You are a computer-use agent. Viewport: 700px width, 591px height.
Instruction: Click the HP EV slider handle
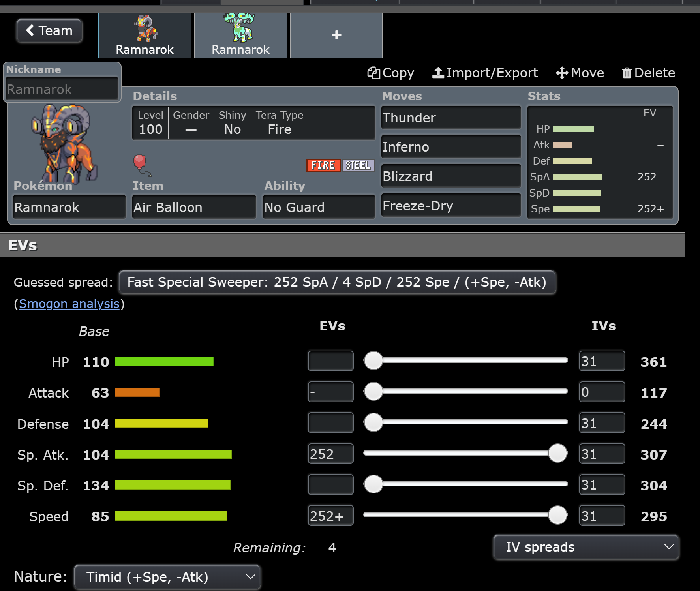click(373, 360)
